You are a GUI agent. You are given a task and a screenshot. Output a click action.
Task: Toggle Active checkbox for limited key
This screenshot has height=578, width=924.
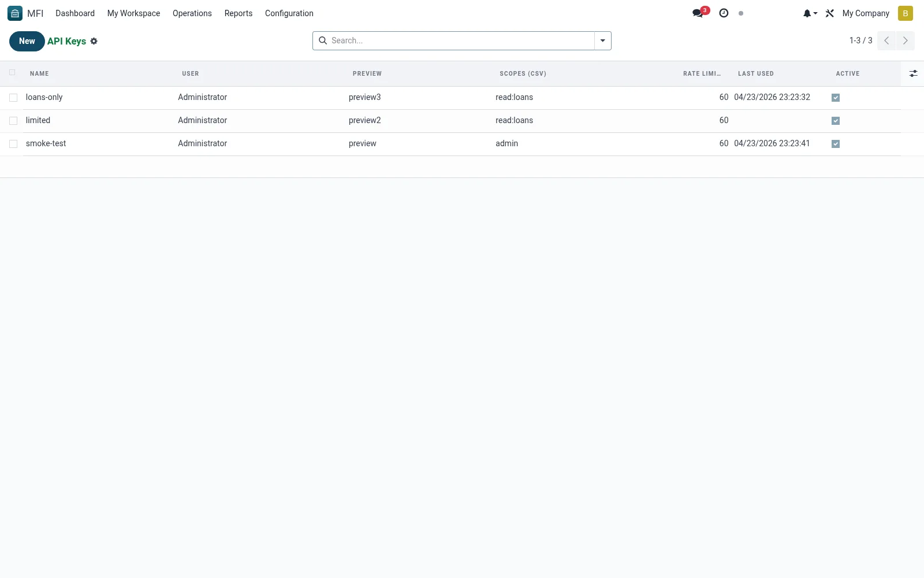[x=836, y=121]
